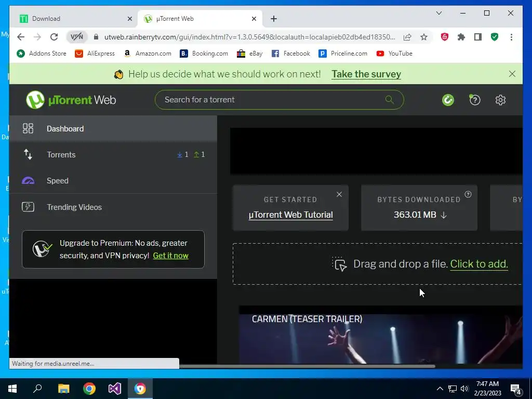Open the uTorrent Web settings gear

(x=500, y=100)
